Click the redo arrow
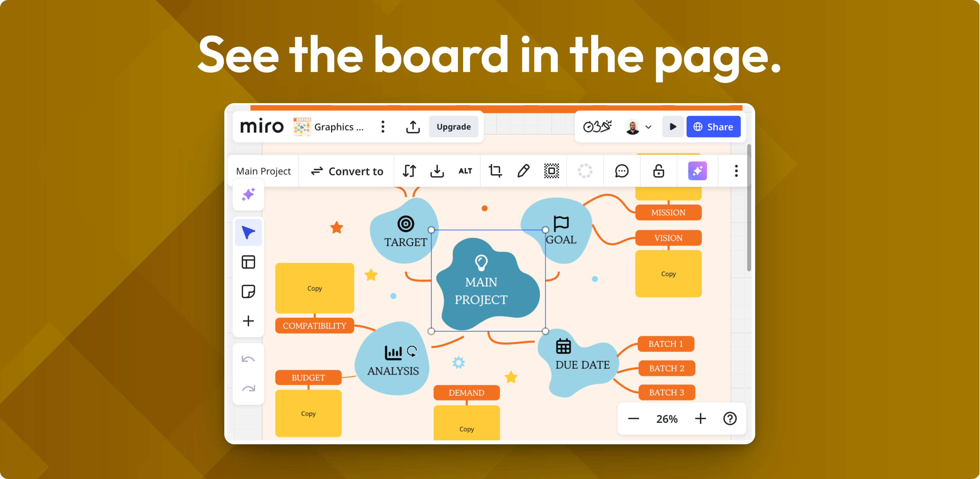The height and width of the screenshot is (479, 980). [x=248, y=388]
